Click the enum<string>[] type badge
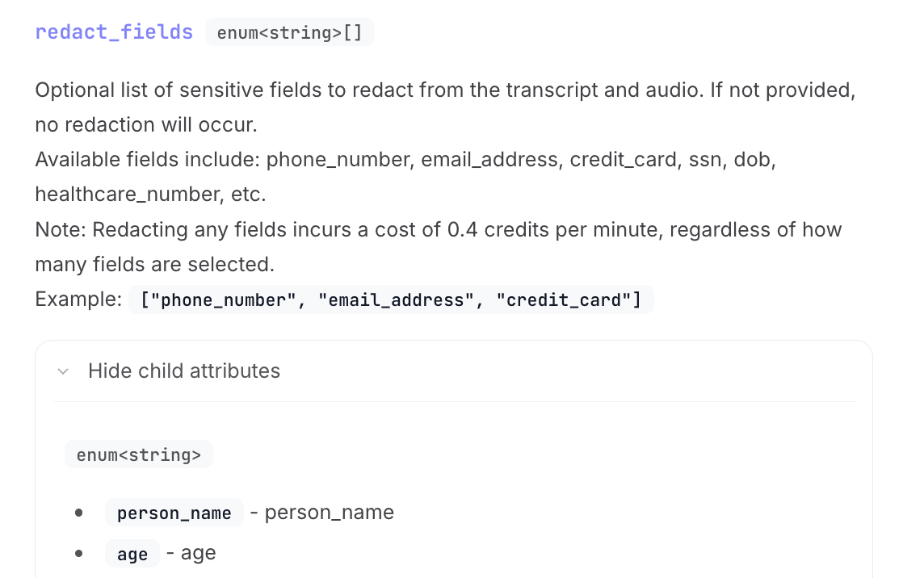924x578 pixels. tap(289, 33)
